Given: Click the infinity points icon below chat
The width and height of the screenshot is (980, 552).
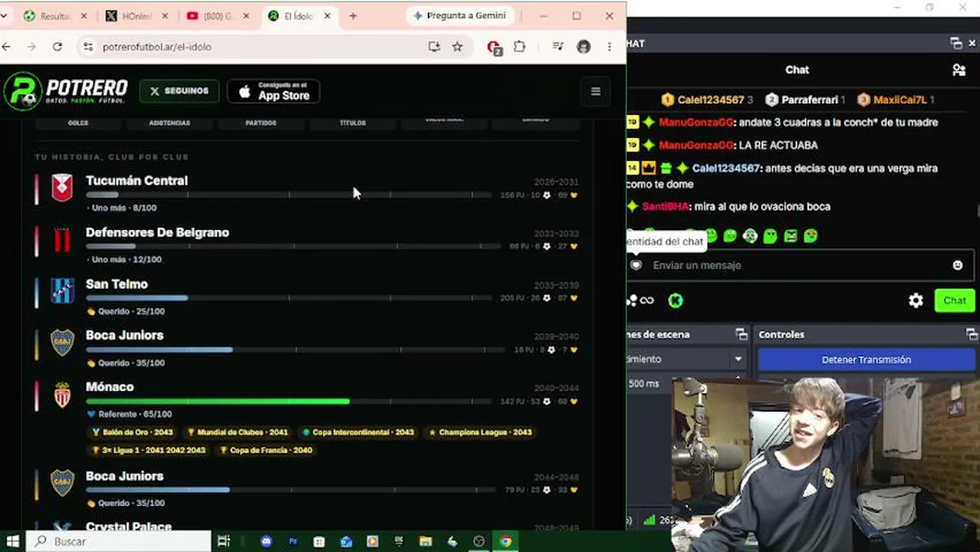Looking at the screenshot, I should [x=646, y=301].
